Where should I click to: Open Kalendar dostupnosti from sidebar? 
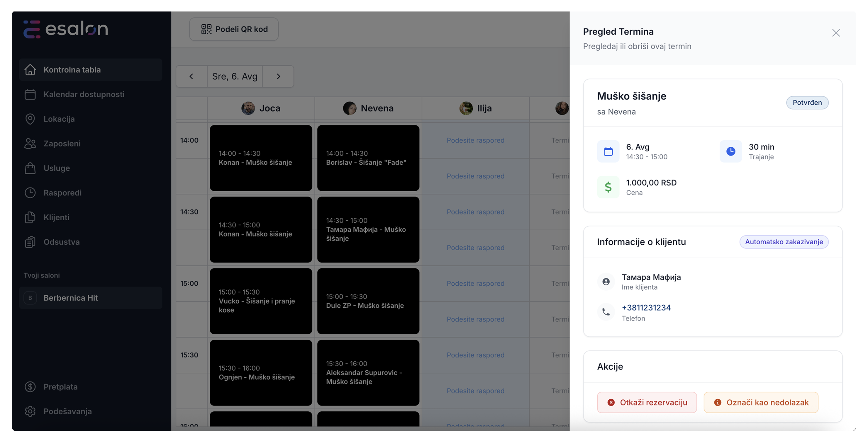[84, 94]
